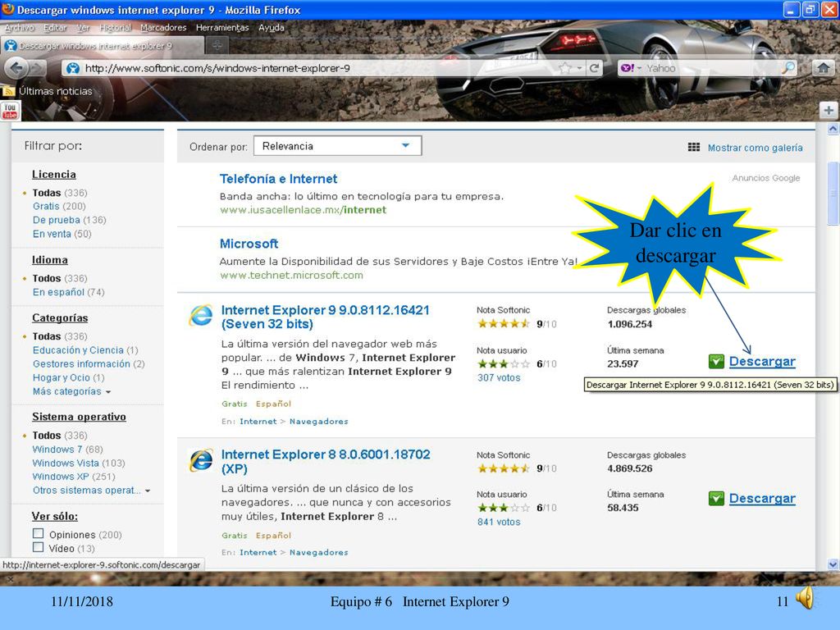Open Telefonía e Internet ad link
Viewport: 840px width, 630px height.
click(279, 179)
